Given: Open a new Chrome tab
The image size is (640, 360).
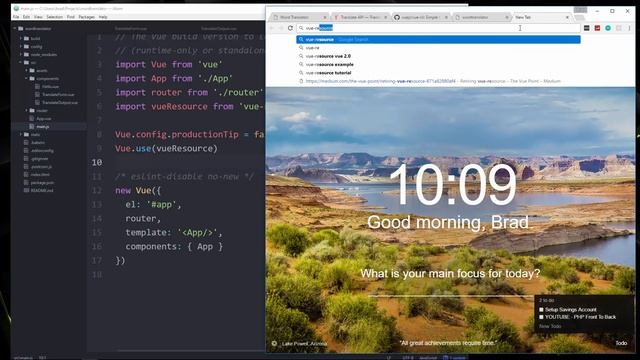Looking at the screenshot, I should click(x=579, y=18).
